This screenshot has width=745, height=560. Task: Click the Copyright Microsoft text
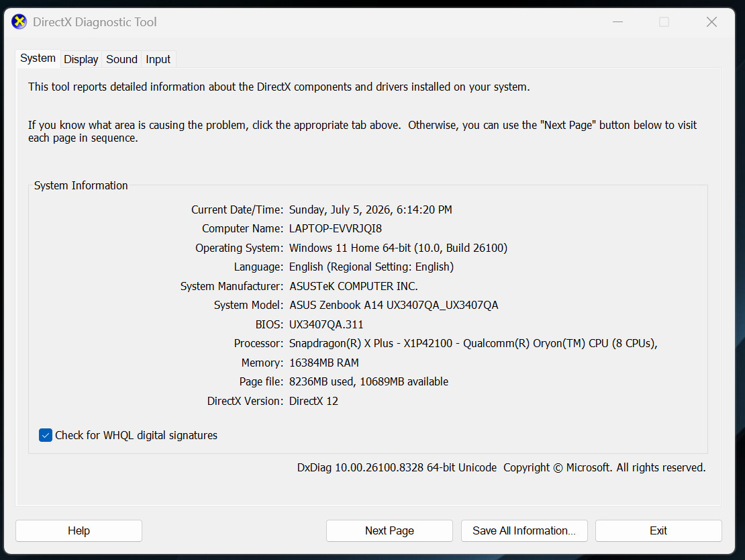tap(604, 468)
